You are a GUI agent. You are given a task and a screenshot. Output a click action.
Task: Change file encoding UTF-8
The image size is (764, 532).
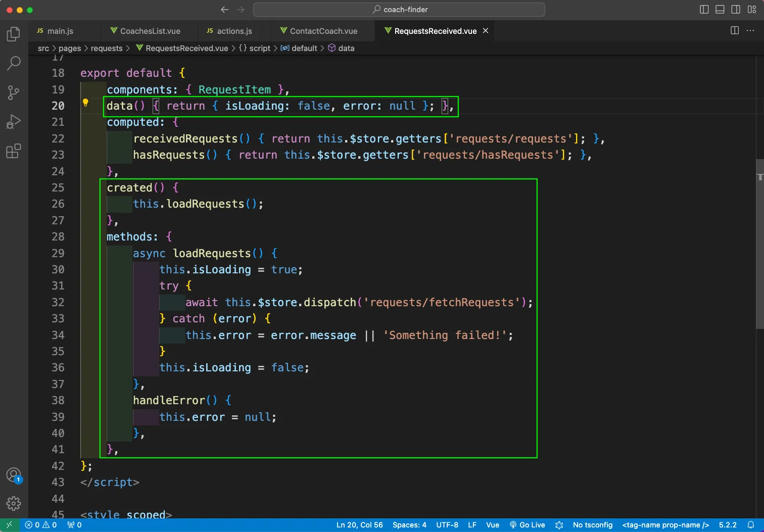click(447, 525)
